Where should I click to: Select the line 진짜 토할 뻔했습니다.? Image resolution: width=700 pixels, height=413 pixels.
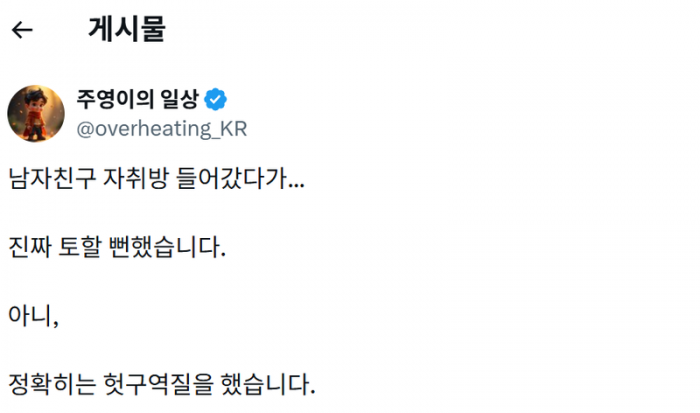click(117, 246)
